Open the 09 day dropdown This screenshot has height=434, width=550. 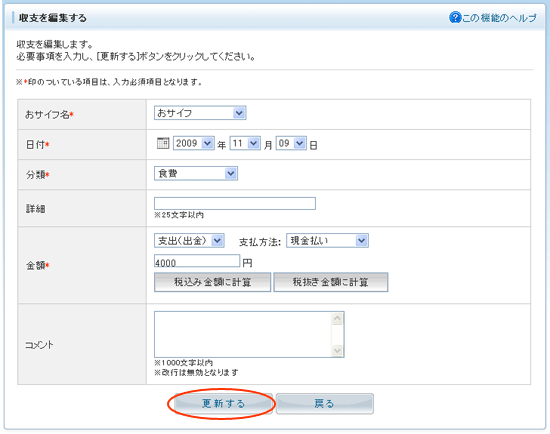(291, 143)
